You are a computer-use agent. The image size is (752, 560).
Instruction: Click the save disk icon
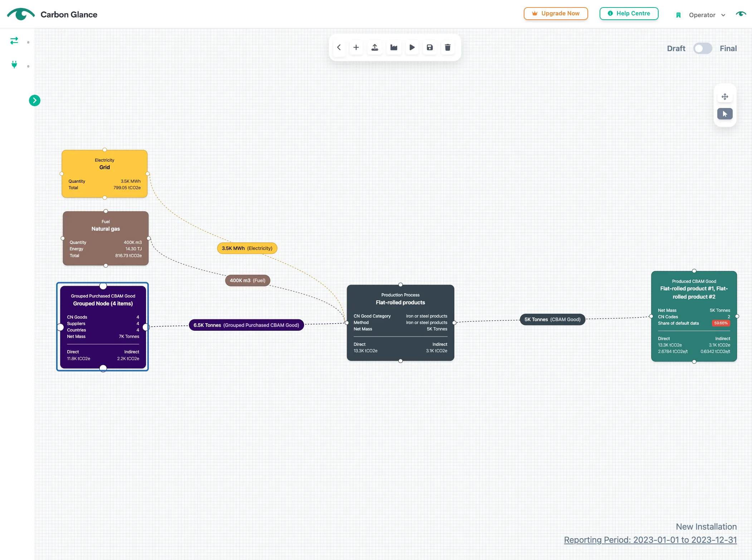pyautogui.click(x=430, y=48)
